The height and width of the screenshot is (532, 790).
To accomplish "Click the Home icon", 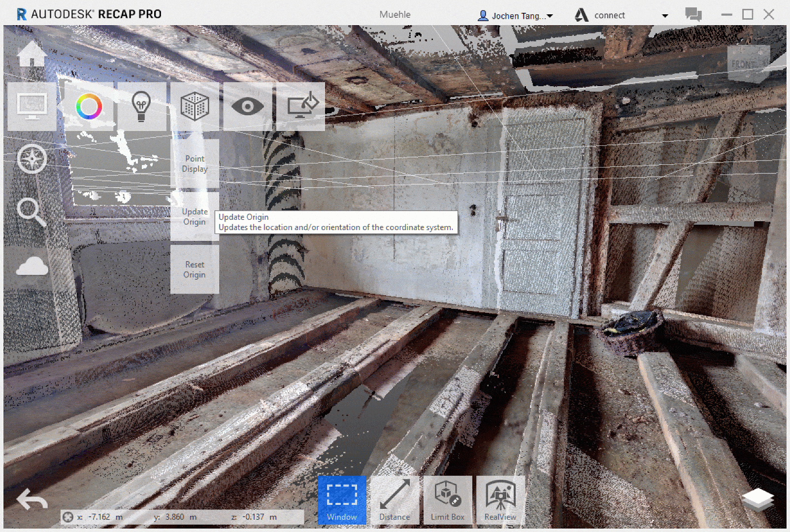I will pos(32,53).
